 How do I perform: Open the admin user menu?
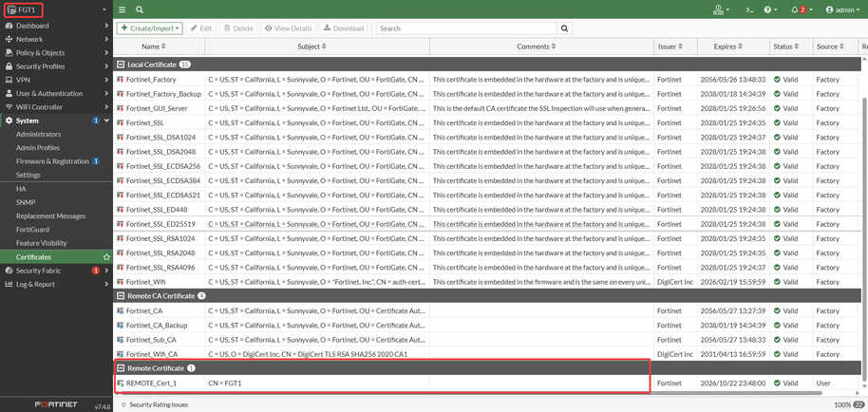(842, 9)
